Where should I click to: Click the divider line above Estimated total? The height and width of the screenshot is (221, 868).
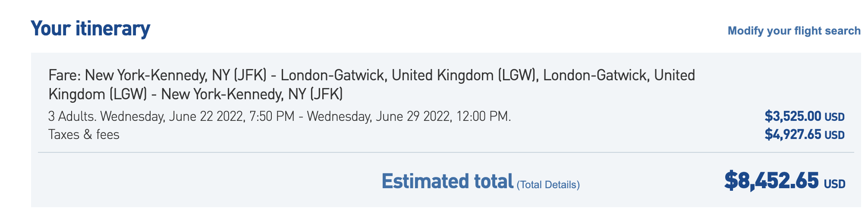(446, 152)
